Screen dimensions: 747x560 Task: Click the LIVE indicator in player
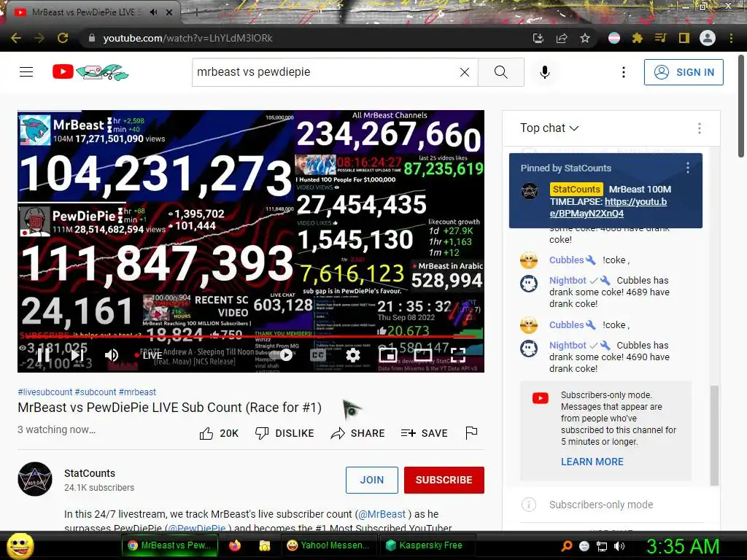(x=149, y=355)
